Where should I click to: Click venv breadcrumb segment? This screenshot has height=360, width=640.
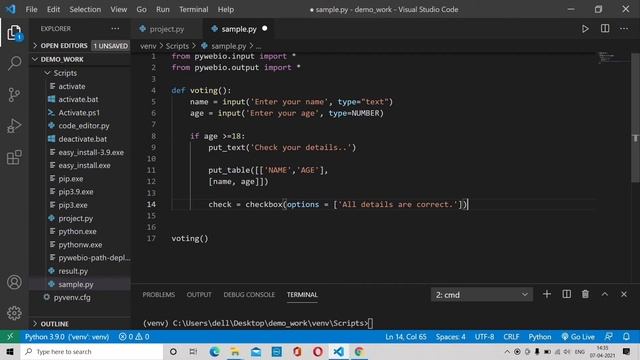[x=148, y=46]
